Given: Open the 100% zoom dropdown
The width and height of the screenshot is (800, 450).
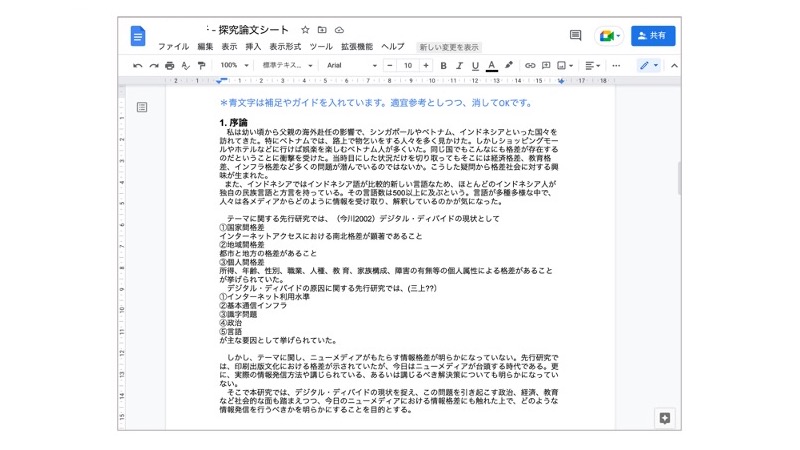Looking at the screenshot, I should pos(234,65).
